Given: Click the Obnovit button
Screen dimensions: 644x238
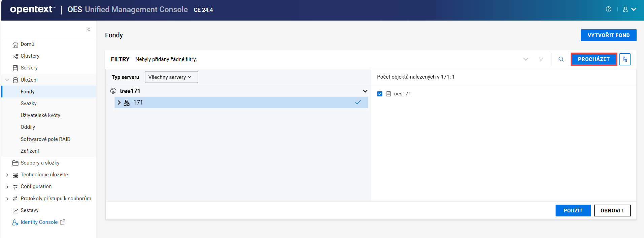Looking at the screenshot, I should 612,211.
